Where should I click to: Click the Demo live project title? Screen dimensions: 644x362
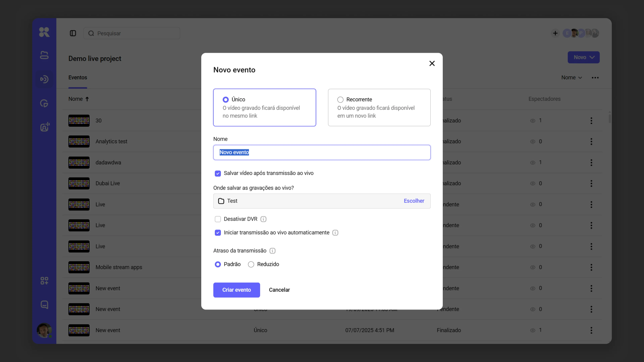[x=95, y=58]
